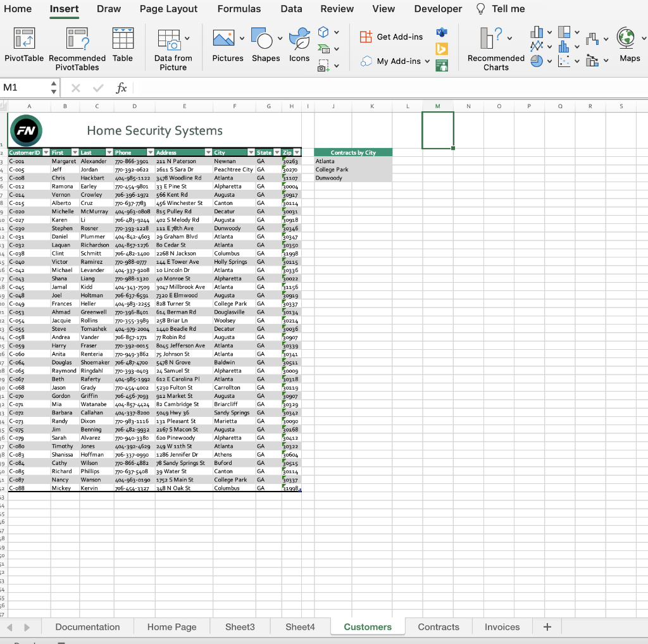The width and height of the screenshot is (648, 644).
Task: Open the Phone column filter dropdown
Action: coord(151,152)
